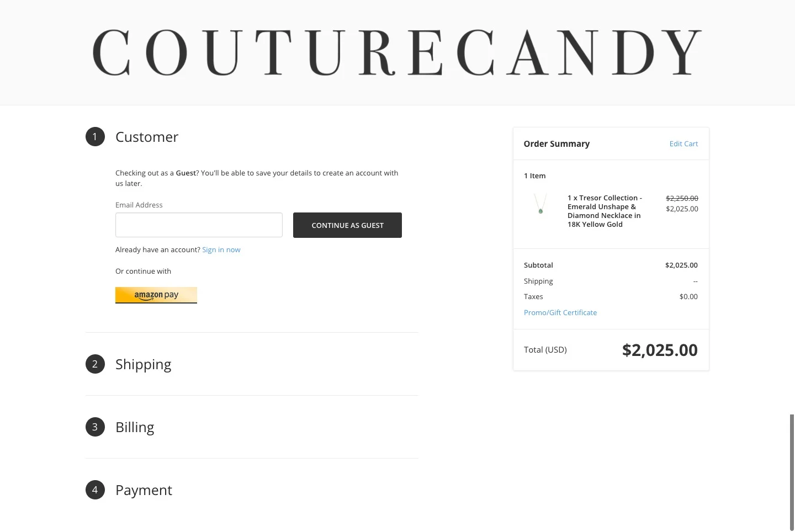Click the Email Address input field
The width and height of the screenshot is (795, 532).
click(199, 225)
